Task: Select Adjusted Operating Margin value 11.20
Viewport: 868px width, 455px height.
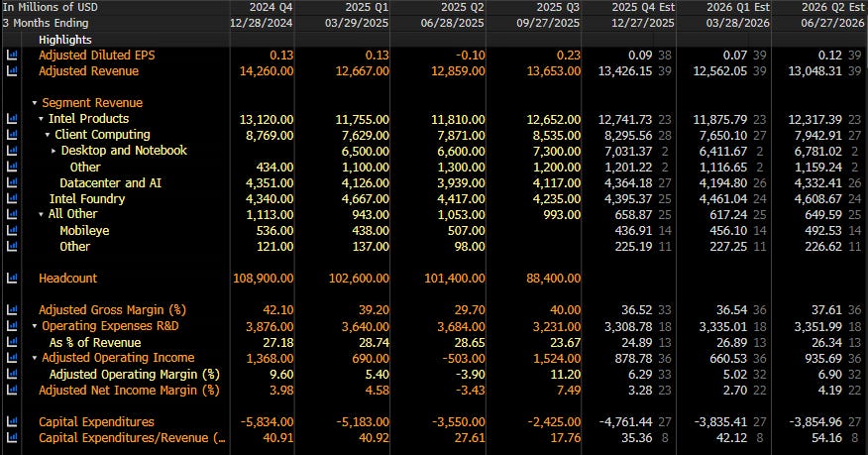Action: 565,374
